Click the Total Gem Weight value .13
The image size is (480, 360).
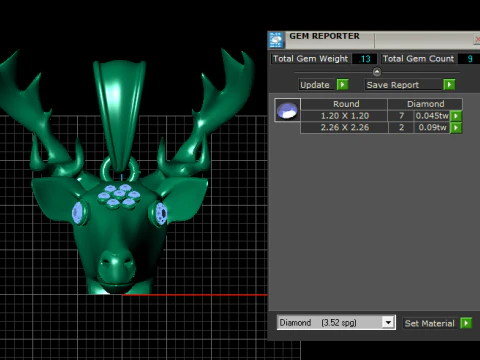coord(365,59)
